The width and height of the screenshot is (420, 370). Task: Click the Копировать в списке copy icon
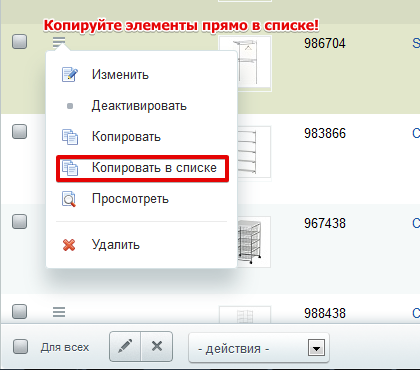[70, 168]
